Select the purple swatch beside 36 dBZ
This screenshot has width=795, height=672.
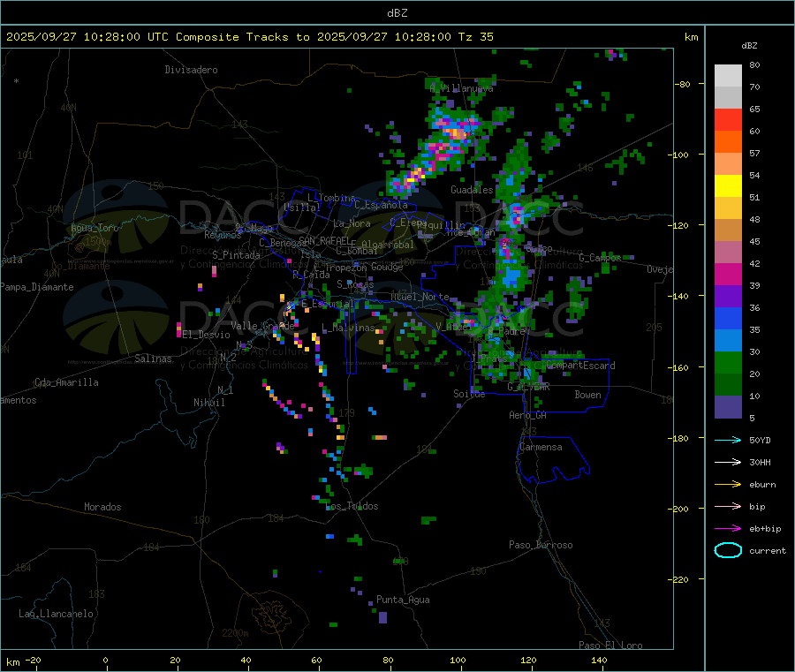[728, 297]
